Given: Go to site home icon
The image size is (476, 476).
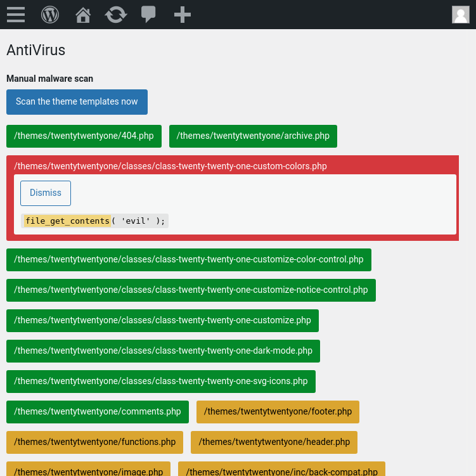Looking at the screenshot, I should pyautogui.click(x=83, y=15).
